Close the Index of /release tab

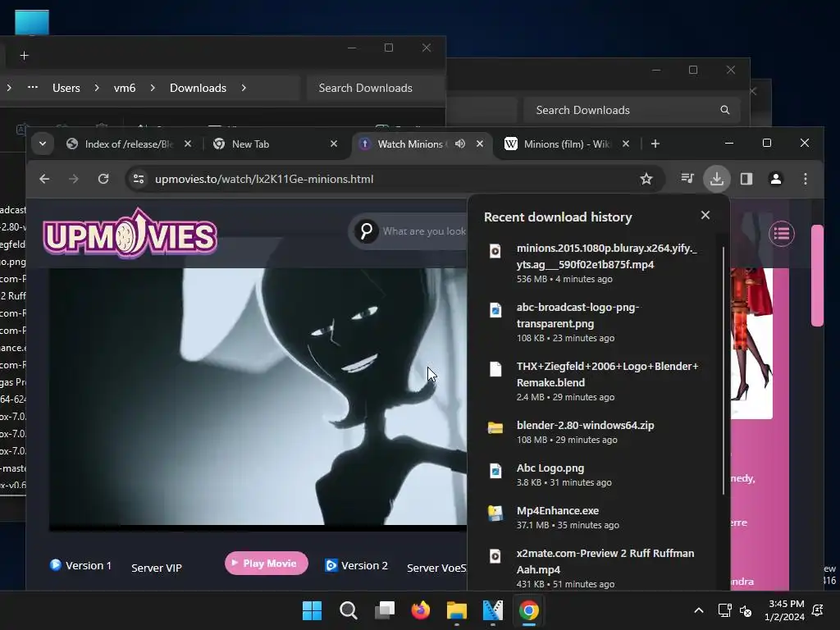click(x=188, y=144)
